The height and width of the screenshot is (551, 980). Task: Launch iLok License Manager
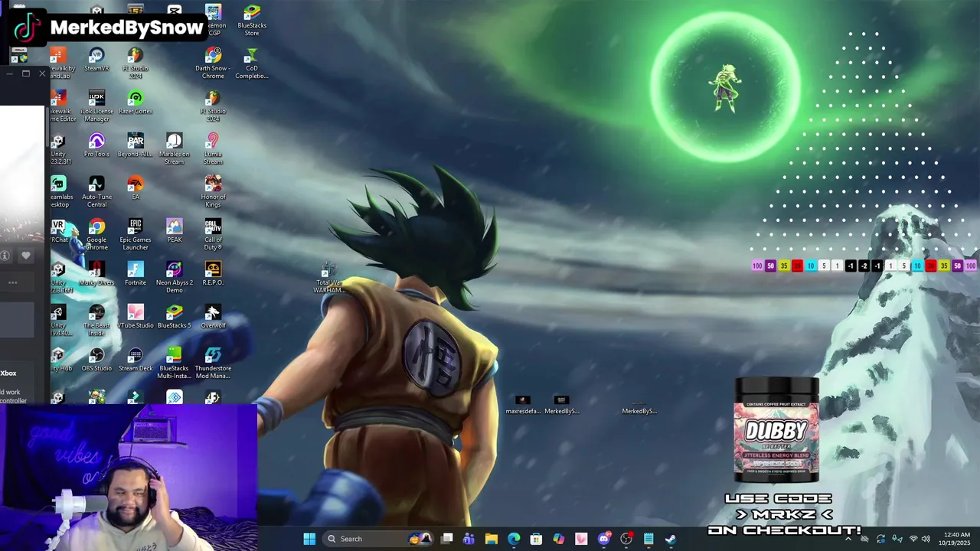click(96, 106)
